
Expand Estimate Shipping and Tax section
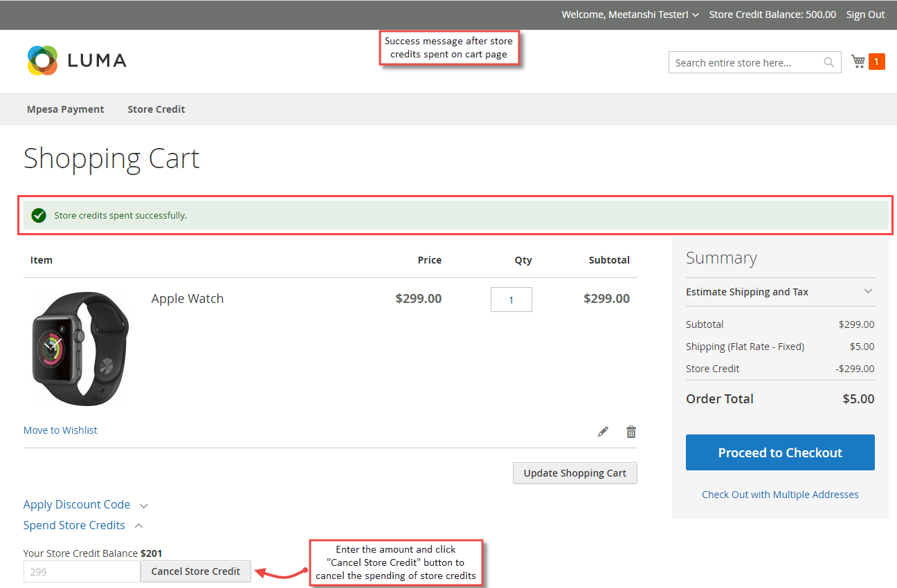(780, 292)
